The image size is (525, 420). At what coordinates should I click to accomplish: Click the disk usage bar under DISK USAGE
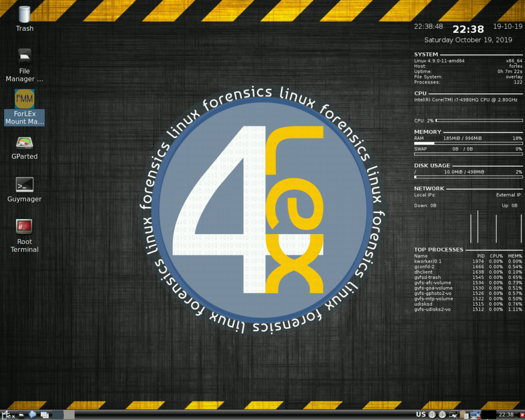click(x=469, y=177)
